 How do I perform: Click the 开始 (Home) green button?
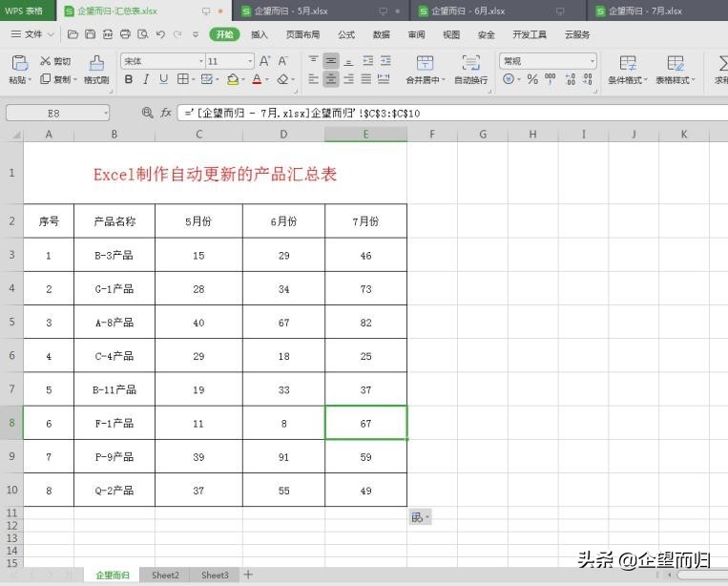(x=224, y=34)
